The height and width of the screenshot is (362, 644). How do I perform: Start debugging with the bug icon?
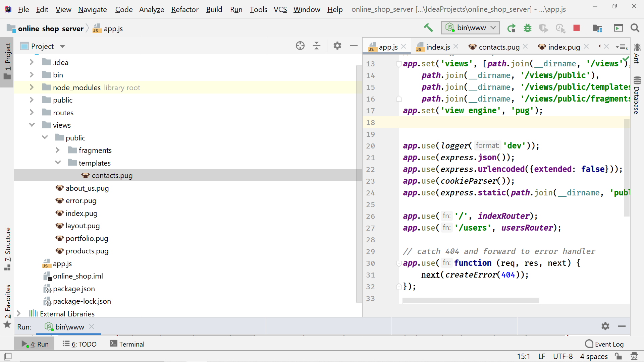[x=528, y=28]
